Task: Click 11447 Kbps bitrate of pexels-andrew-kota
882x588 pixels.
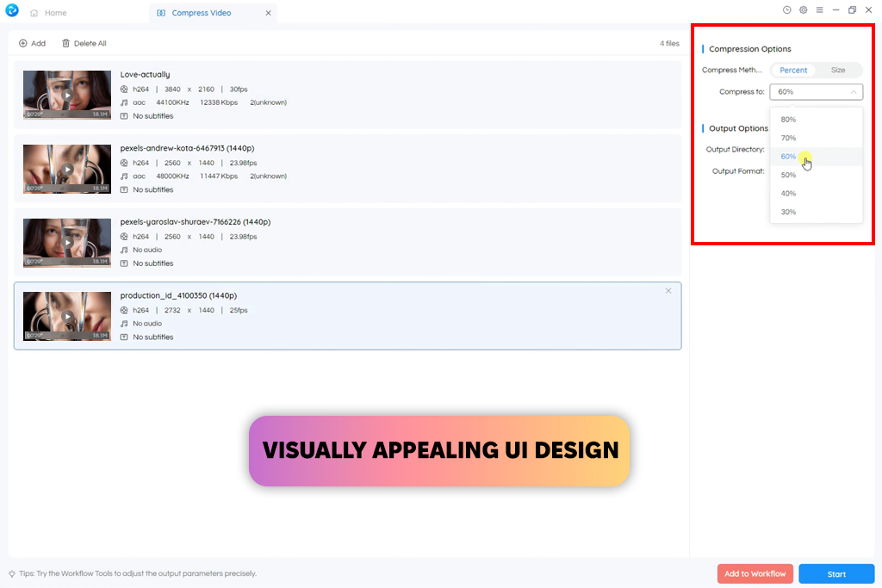Action: pos(219,176)
